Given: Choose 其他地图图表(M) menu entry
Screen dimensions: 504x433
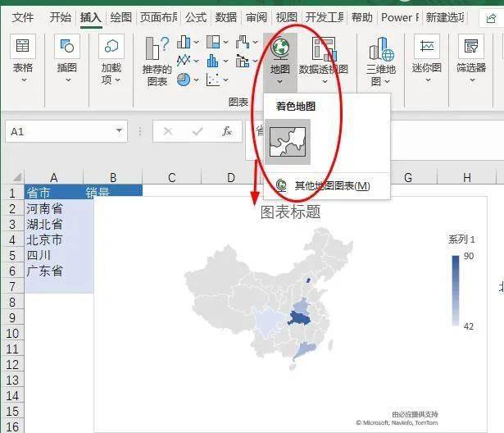Looking at the screenshot, I should coord(326,185).
